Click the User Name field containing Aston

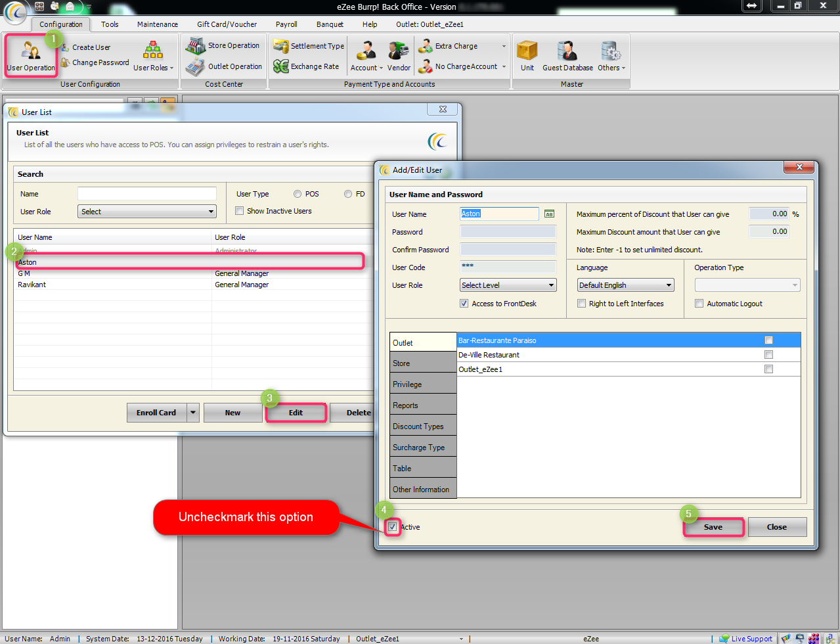pyautogui.click(x=499, y=214)
